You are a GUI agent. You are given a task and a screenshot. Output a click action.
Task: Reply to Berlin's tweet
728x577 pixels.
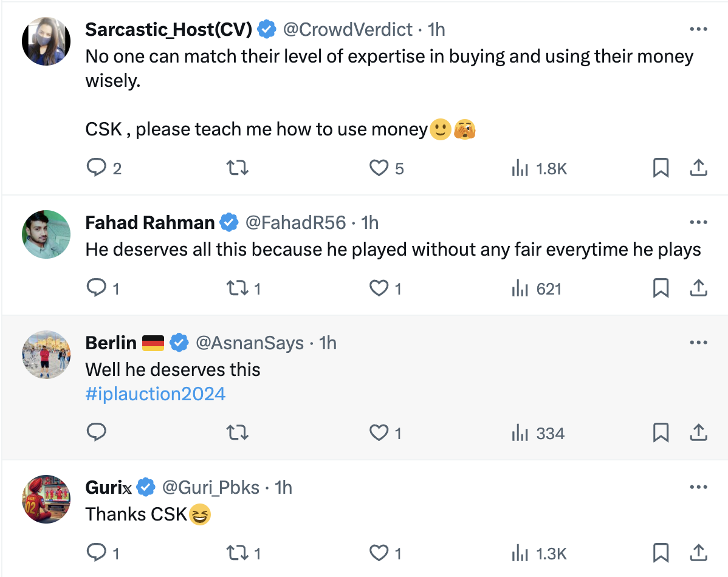(x=97, y=432)
